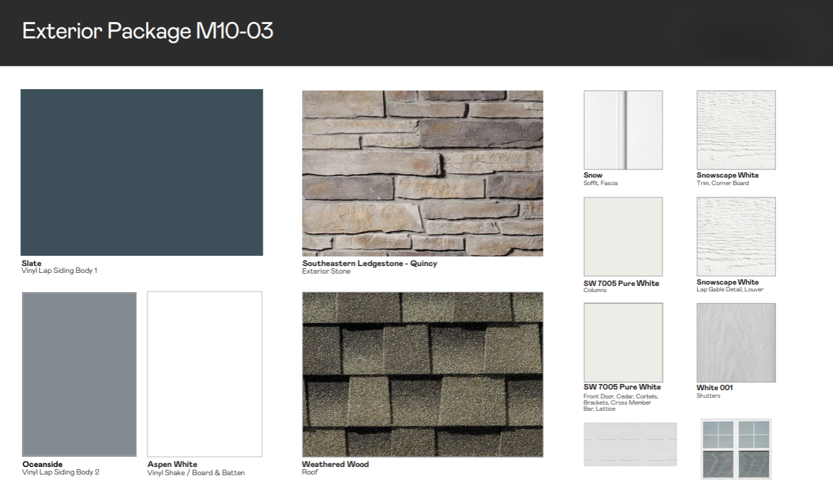Viewport: 833px width, 504px height.
Task: Select the Oceanside gray siding swatch
Action: (79, 374)
